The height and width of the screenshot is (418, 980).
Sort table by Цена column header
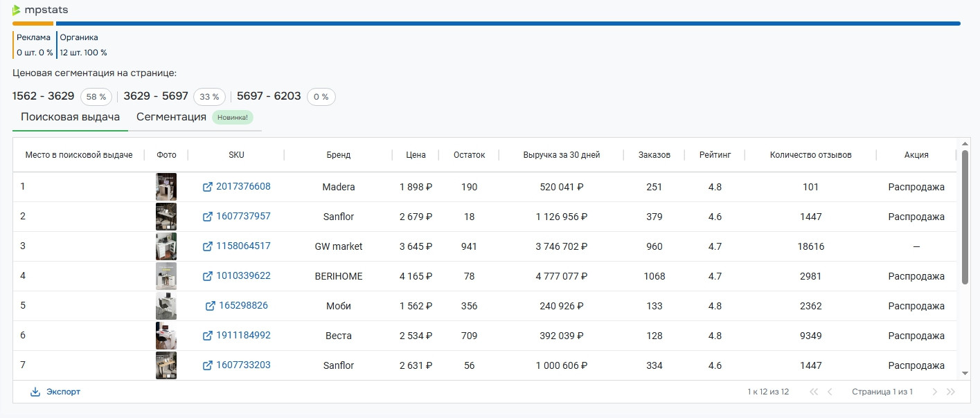pyautogui.click(x=416, y=155)
